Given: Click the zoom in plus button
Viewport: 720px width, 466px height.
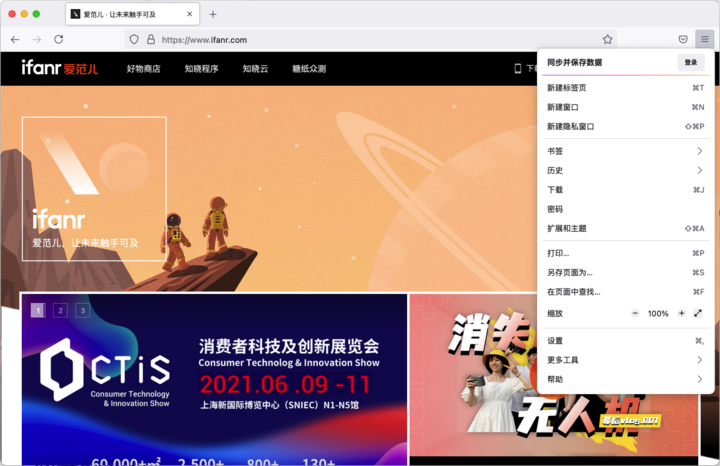Looking at the screenshot, I should [x=682, y=313].
